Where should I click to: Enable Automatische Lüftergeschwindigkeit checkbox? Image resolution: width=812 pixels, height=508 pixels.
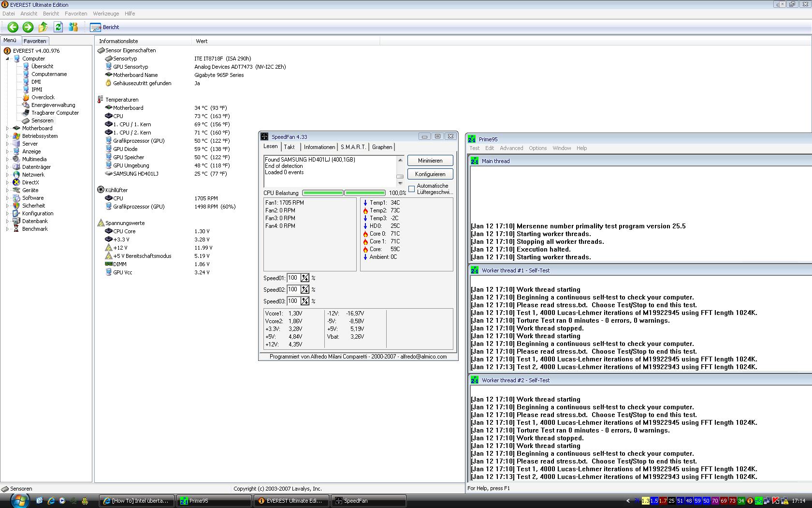point(412,189)
